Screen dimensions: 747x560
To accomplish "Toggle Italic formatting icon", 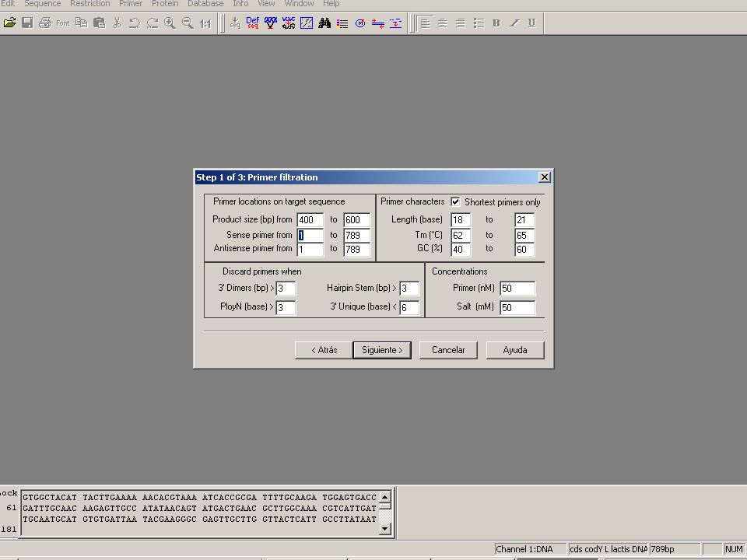I will tap(514, 23).
